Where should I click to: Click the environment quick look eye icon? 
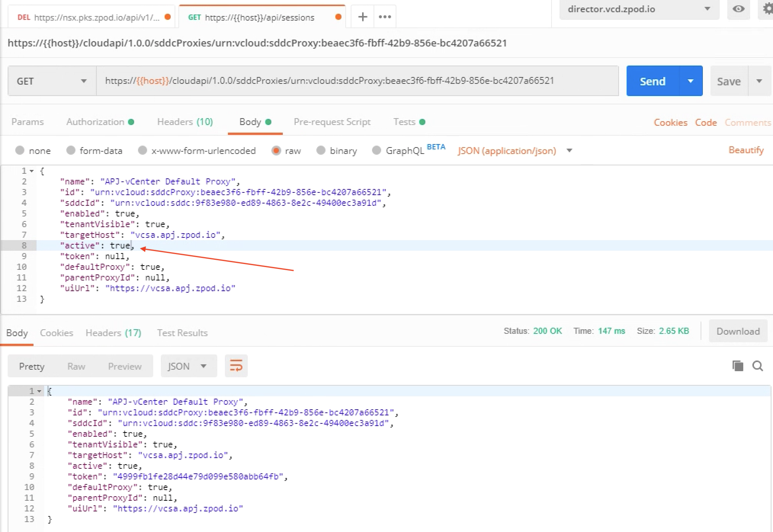click(x=738, y=9)
